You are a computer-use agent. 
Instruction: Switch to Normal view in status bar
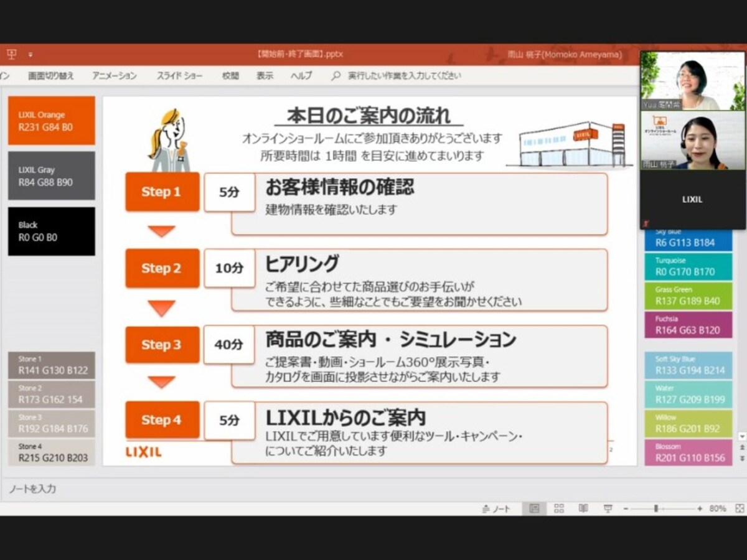tap(534, 508)
